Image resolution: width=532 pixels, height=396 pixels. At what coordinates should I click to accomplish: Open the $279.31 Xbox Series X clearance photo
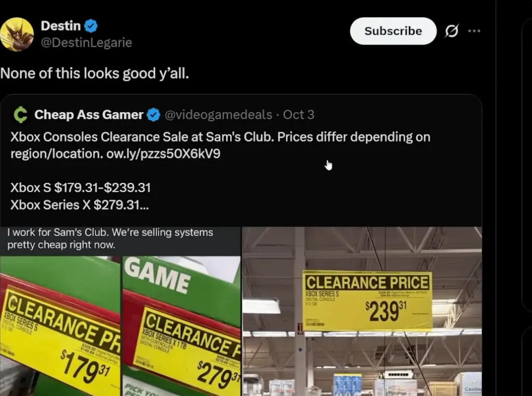pos(181,326)
